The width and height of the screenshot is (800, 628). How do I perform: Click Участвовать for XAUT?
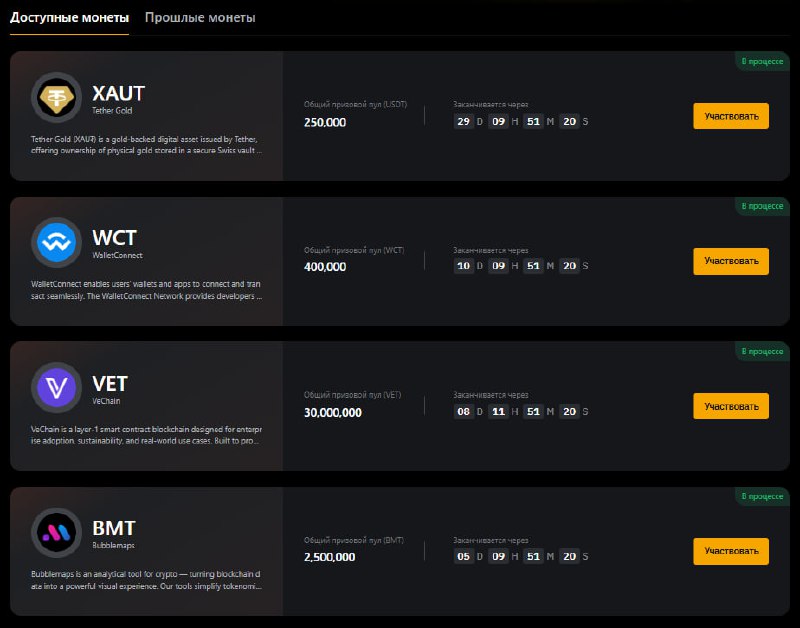[731, 116]
